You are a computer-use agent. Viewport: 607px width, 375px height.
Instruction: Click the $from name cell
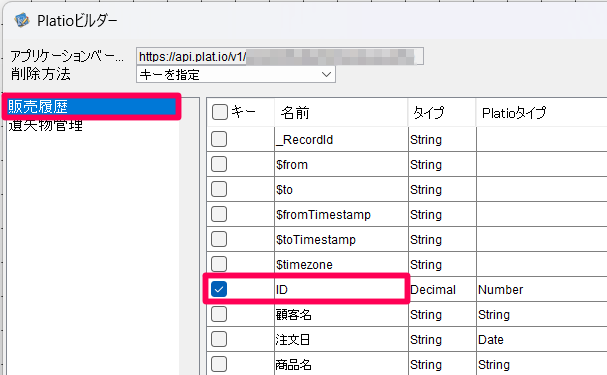pos(341,164)
